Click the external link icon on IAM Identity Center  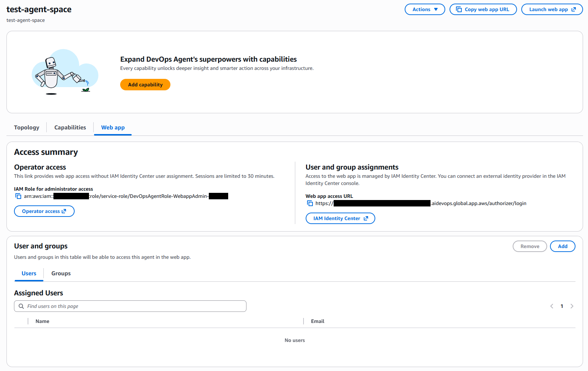click(366, 218)
